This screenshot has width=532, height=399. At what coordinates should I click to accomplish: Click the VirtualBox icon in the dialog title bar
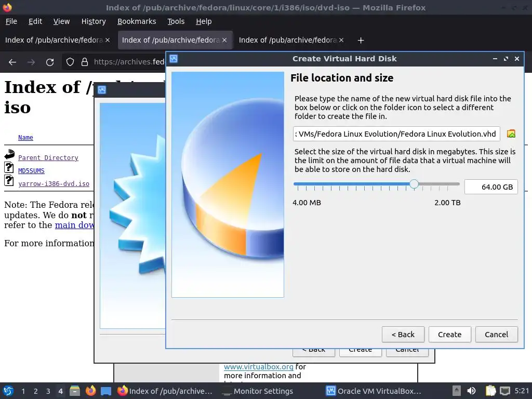(x=174, y=59)
